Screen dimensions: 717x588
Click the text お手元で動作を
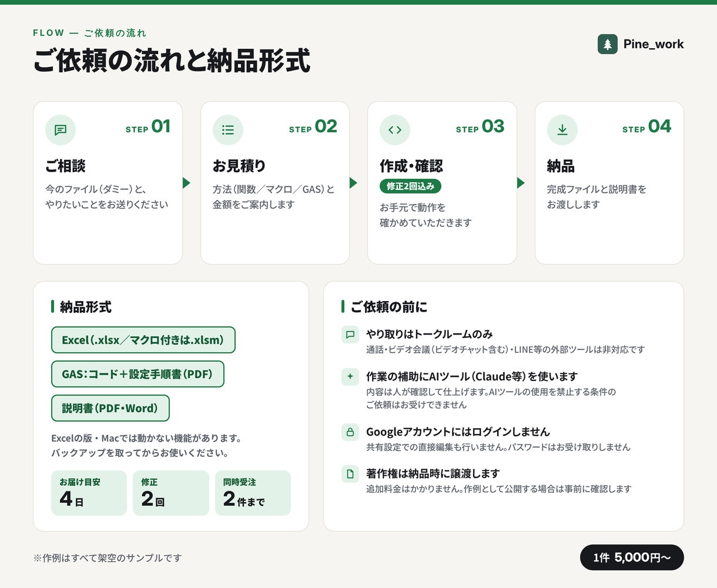(x=413, y=208)
